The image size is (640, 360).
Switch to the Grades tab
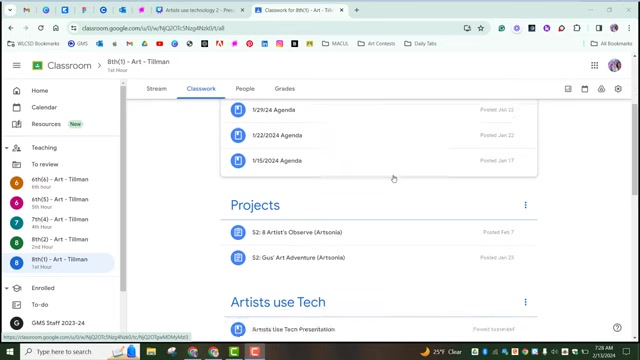pos(284,89)
